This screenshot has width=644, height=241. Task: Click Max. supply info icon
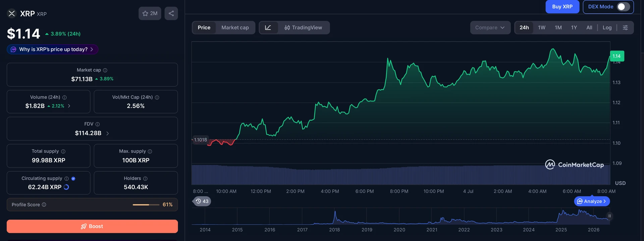click(150, 152)
